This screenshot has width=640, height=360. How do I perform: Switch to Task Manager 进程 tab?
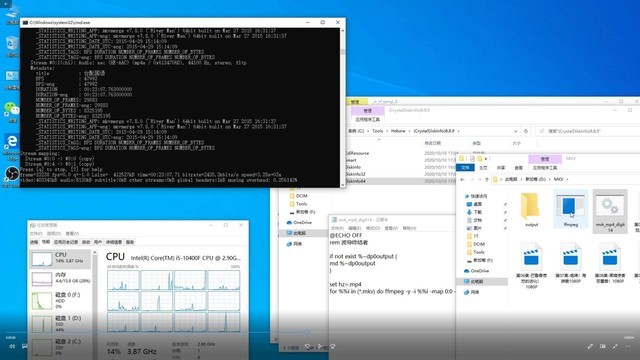tap(34, 242)
